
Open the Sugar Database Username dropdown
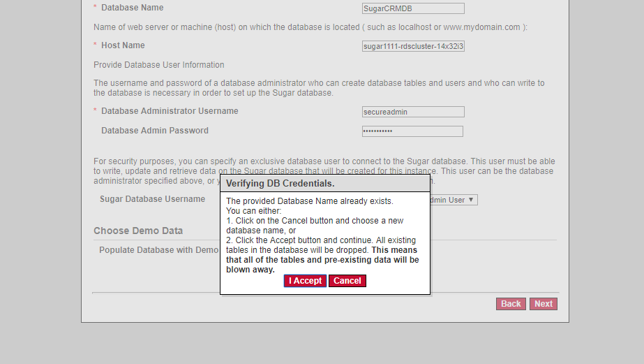(x=452, y=200)
